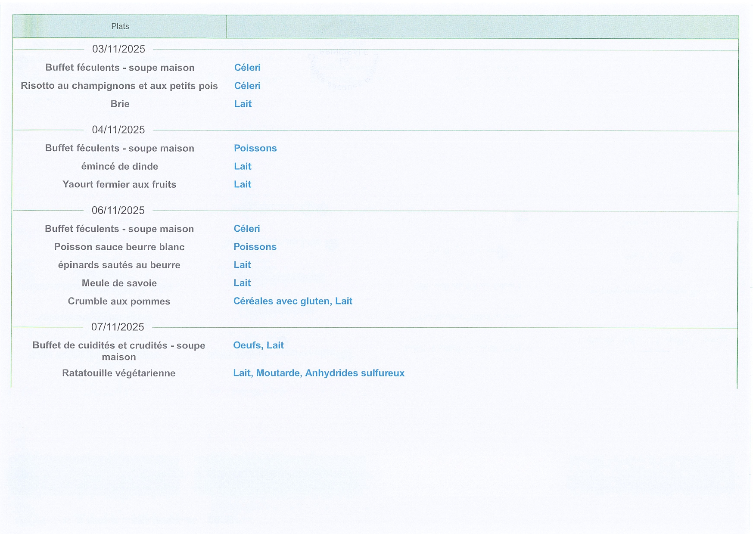Select the 04/11/2025 date heading
The height and width of the screenshot is (534, 756).
tap(118, 130)
